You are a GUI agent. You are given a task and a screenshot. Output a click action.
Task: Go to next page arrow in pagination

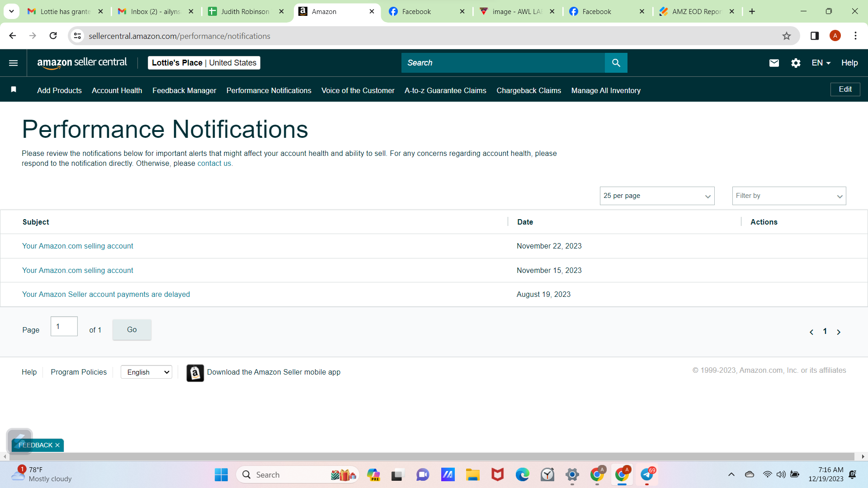pyautogui.click(x=839, y=332)
